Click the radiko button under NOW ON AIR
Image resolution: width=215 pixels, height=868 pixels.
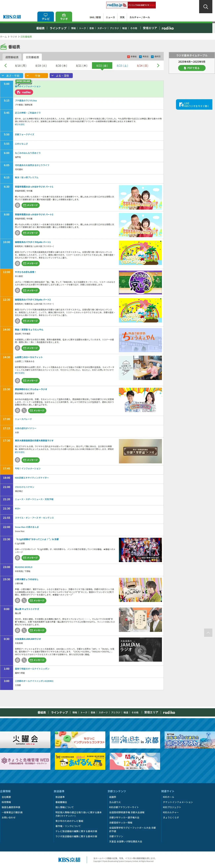point(24,92)
